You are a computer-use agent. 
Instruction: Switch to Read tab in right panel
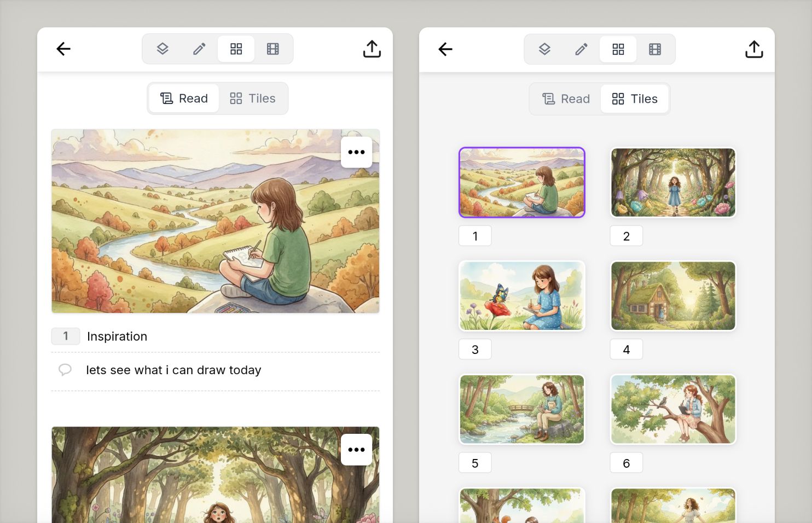pos(566,99)
